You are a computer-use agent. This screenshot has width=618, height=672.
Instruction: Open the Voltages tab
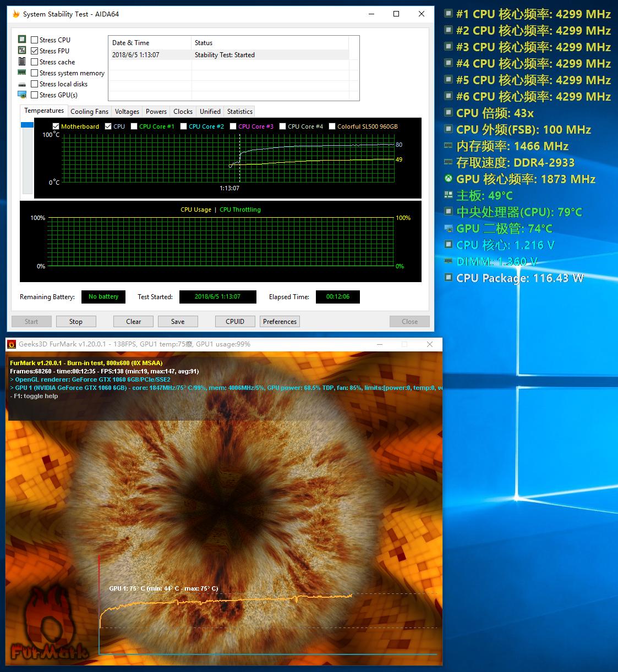(127, 111)
